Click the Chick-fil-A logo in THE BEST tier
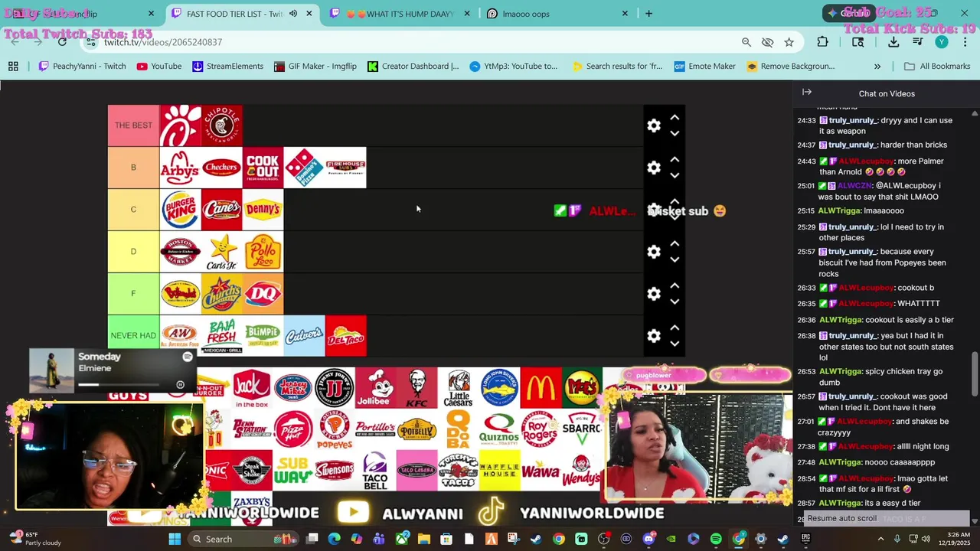The height and width of the screenshot is (551, 980). coord(180,126)
